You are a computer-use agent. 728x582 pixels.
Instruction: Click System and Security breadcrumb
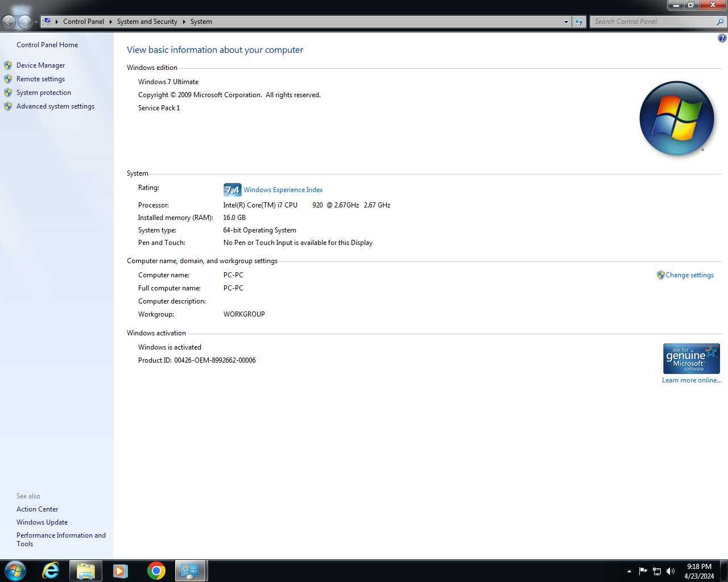point(147,22)
